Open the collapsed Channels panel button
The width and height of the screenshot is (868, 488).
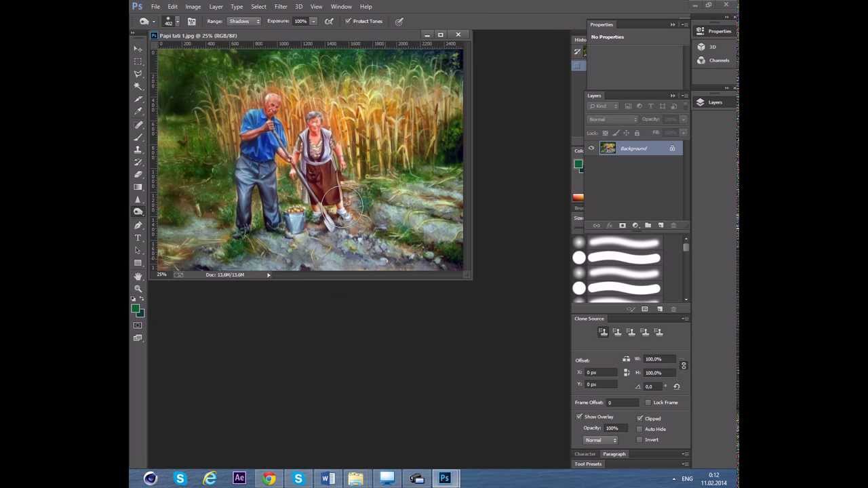(x=713, y=60)
